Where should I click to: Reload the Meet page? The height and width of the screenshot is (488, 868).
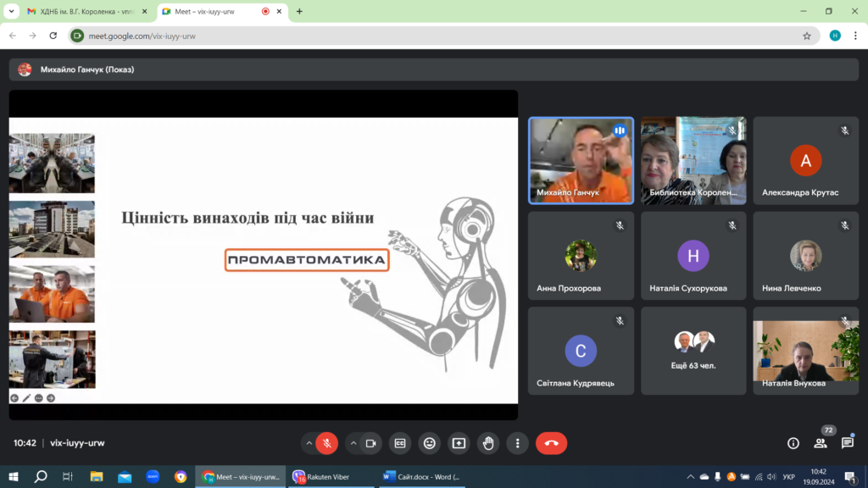coord(53,36)
